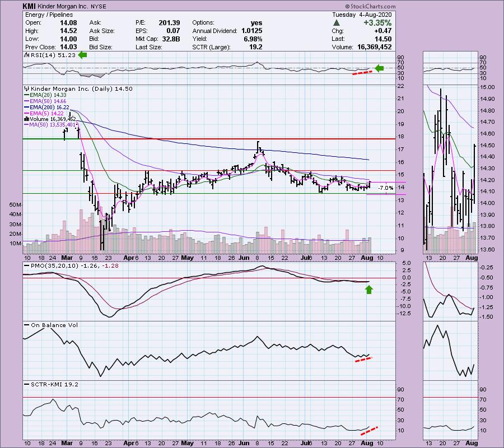
Task: Click the Ask Size field label
Action: (102, 31)
